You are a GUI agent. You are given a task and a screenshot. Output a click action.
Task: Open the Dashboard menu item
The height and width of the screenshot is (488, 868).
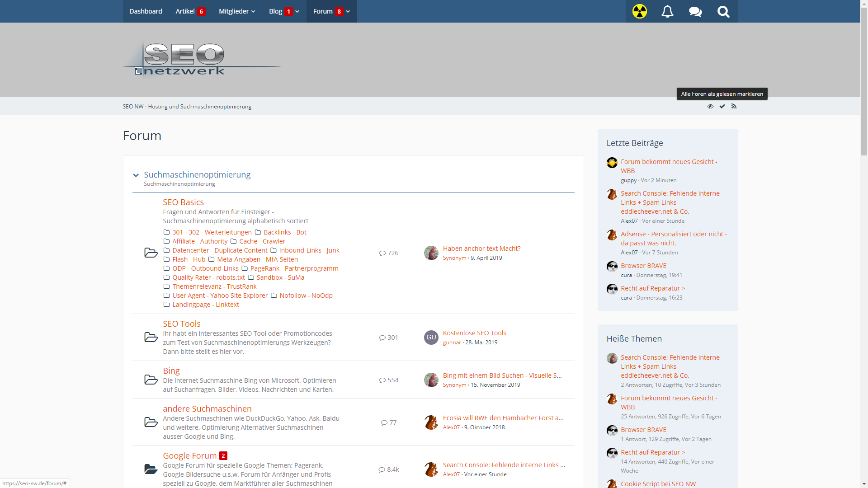pyautogui.click(x=146, y=11)
